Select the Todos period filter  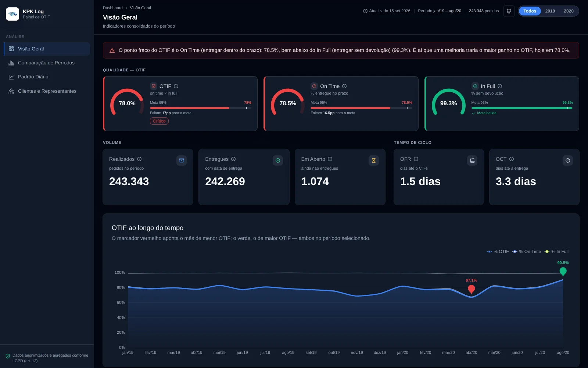click(530, 11)
